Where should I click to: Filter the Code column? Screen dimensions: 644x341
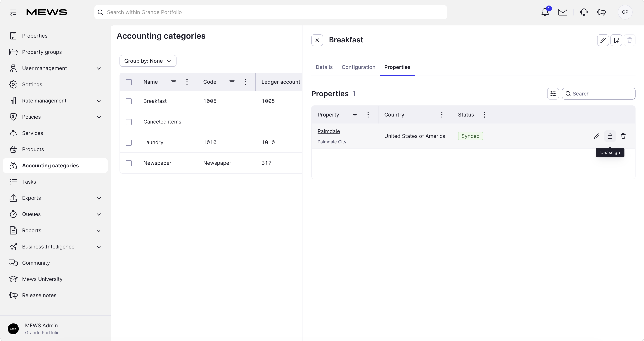[x=232, y=82]
